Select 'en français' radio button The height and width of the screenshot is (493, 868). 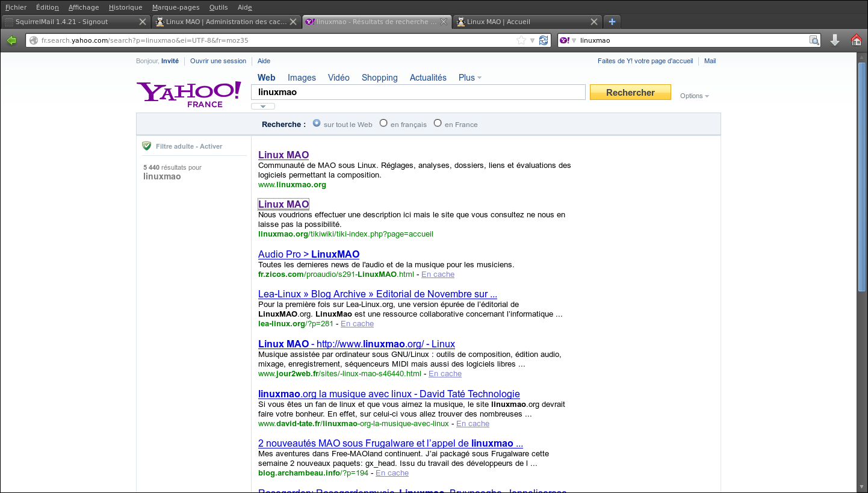click(x=383, y=123)
